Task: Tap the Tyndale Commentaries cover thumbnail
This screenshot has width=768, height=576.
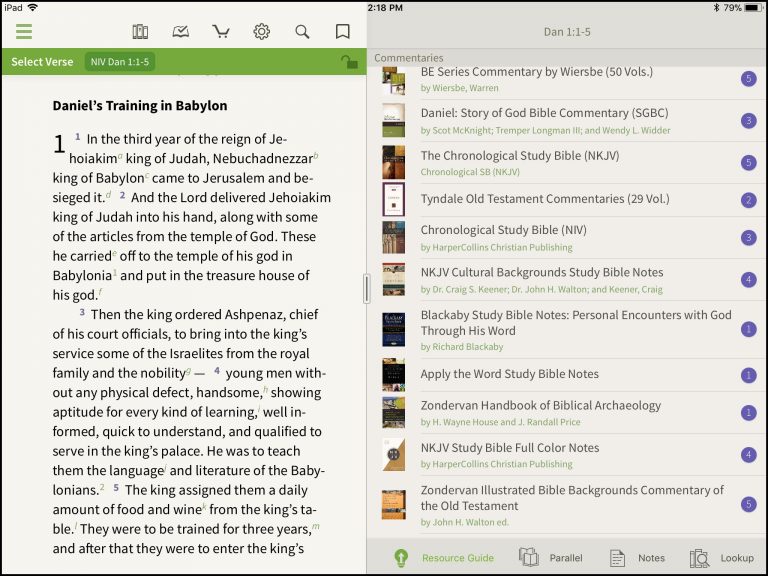Action: point(393,199)
